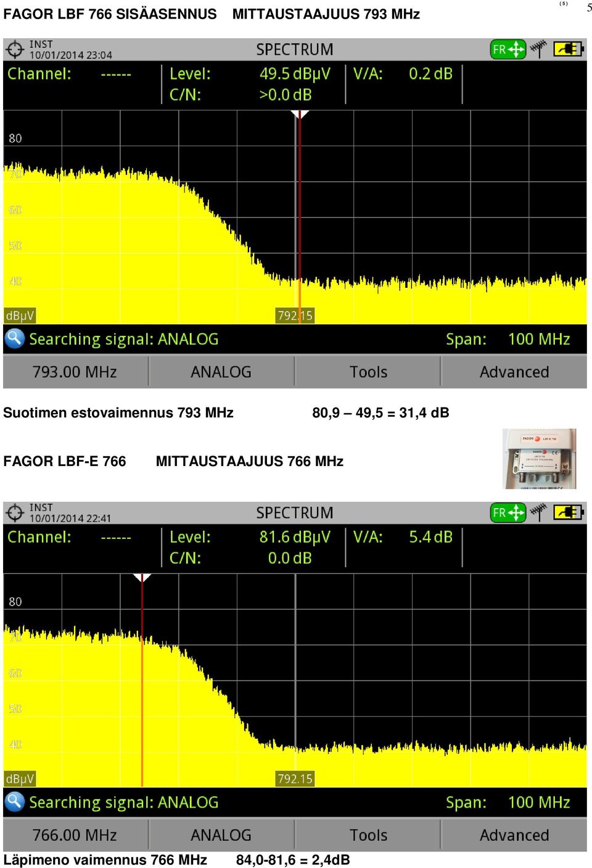Select the 793.00 MHz frequency button
This screenshot has height=868, width=592.
point(75,372)
